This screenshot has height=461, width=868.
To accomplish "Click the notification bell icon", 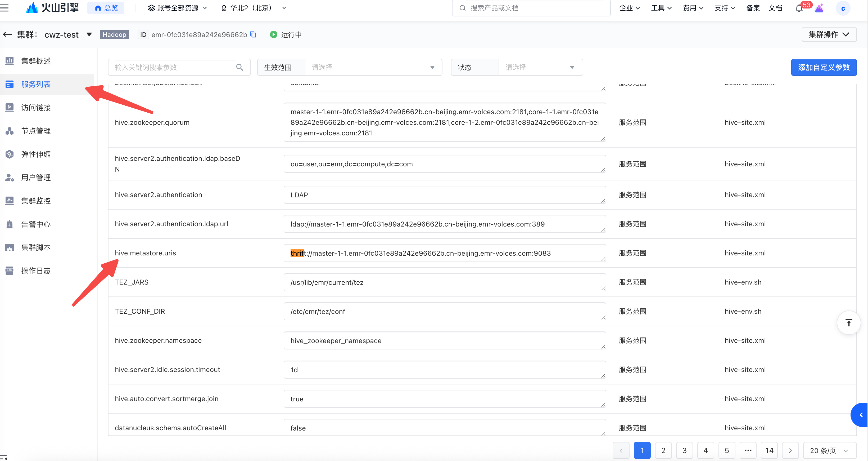I will [799, 8].
